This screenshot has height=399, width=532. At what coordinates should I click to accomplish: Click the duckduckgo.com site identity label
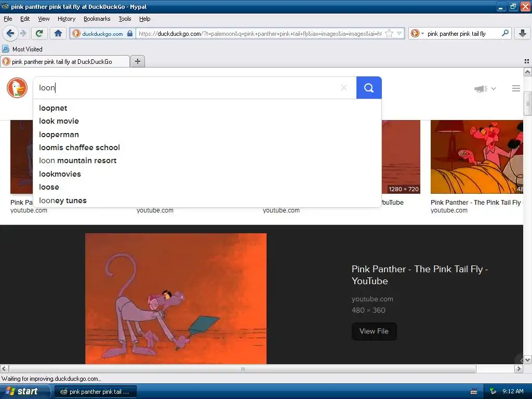(102, 34)
